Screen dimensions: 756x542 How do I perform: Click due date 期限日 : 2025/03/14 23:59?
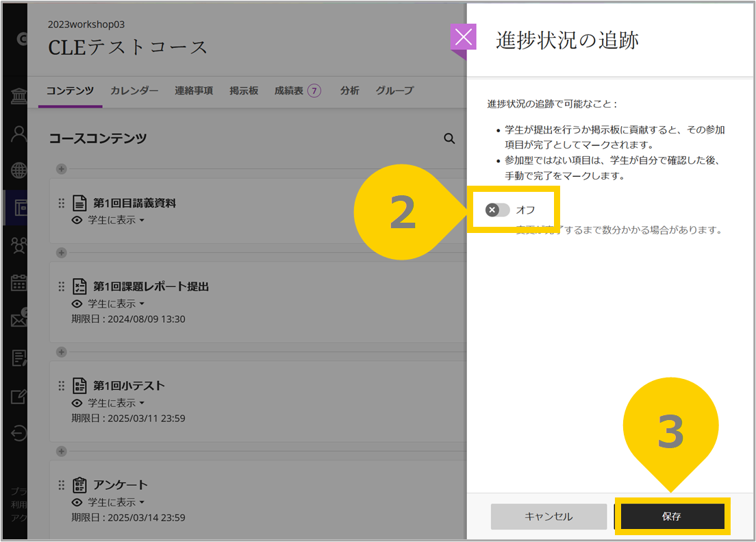128,517
